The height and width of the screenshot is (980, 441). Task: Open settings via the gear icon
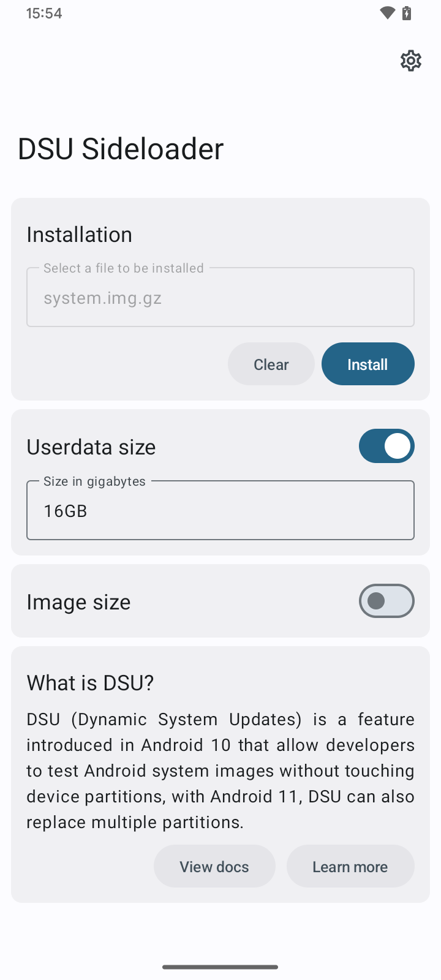pyautogui.click(x=411, y=61)
